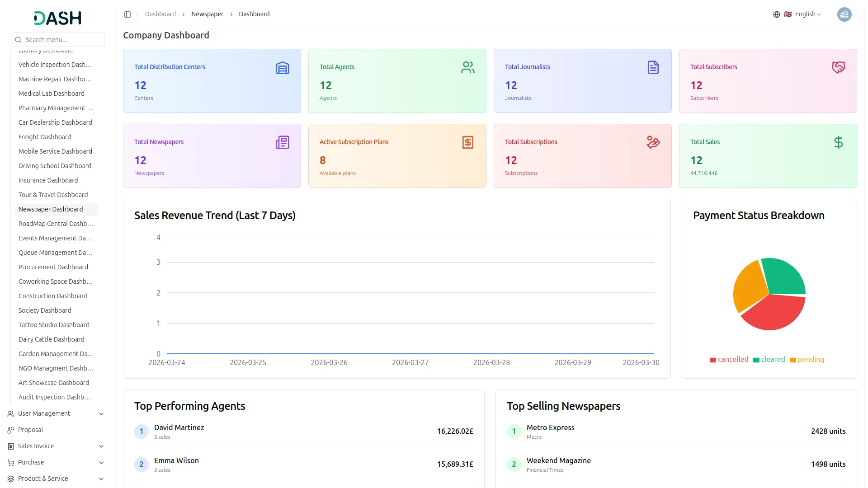Click the Total Agents people icon

(x=467, y=68)
